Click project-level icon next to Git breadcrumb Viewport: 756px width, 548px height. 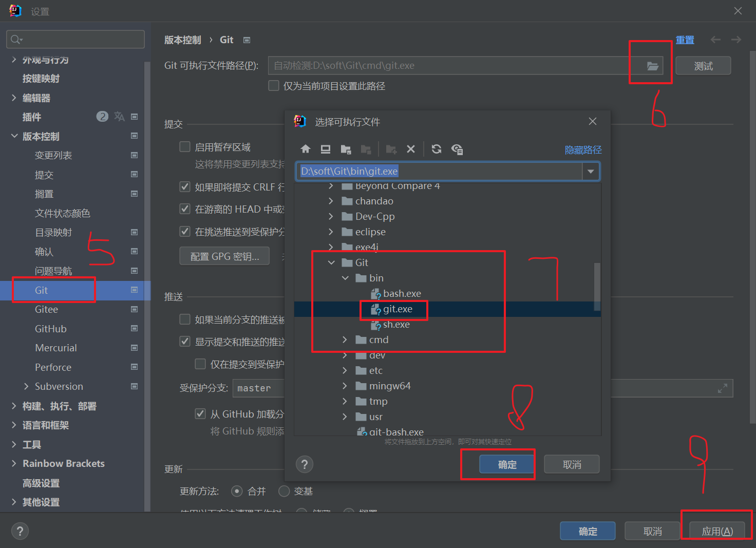click(247, 40)
